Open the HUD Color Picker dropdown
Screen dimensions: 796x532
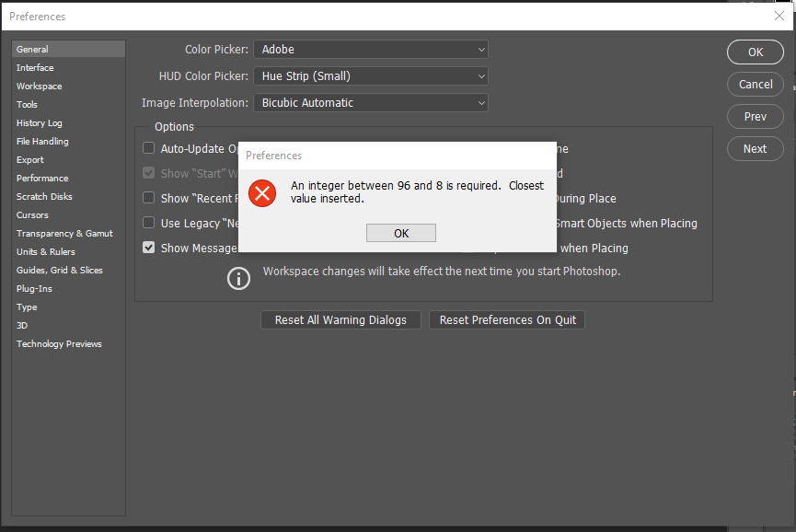point(371,76)
